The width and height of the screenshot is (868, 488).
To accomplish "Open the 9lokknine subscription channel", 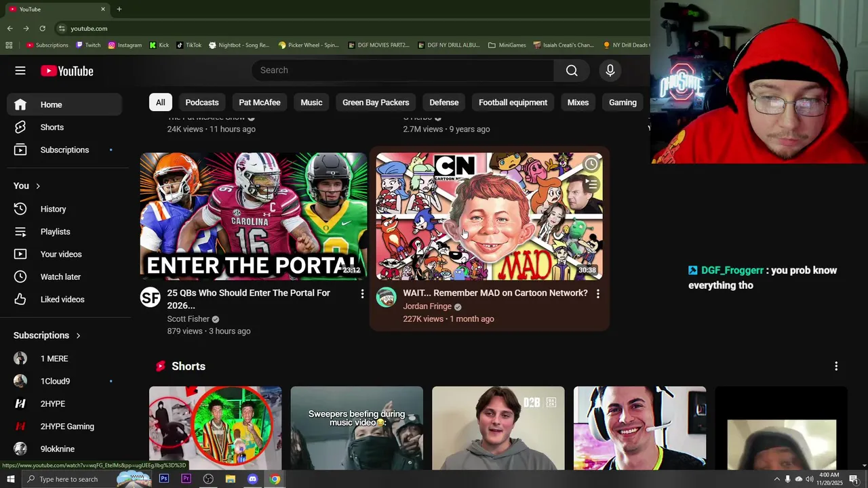I will [64, 449].
